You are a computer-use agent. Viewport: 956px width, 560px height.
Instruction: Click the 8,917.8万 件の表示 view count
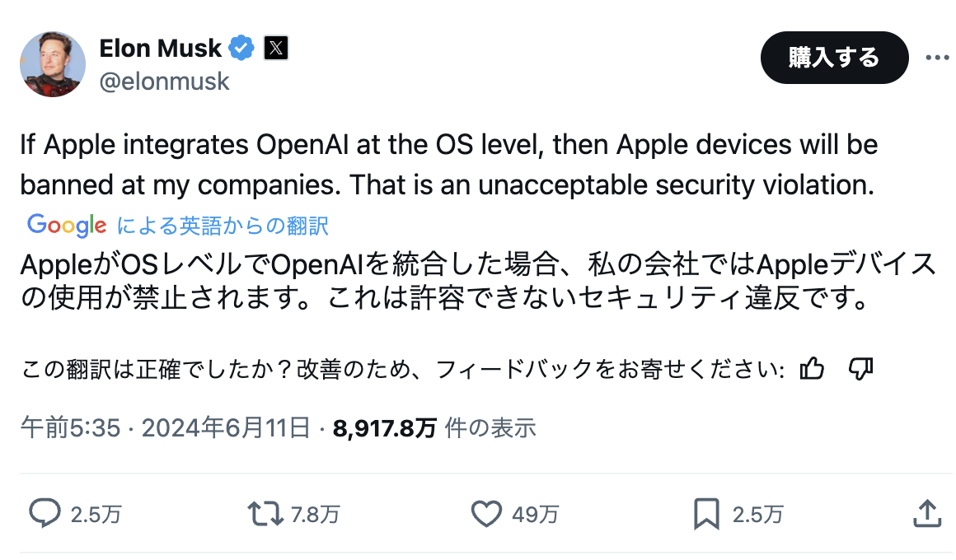[434, 428]
